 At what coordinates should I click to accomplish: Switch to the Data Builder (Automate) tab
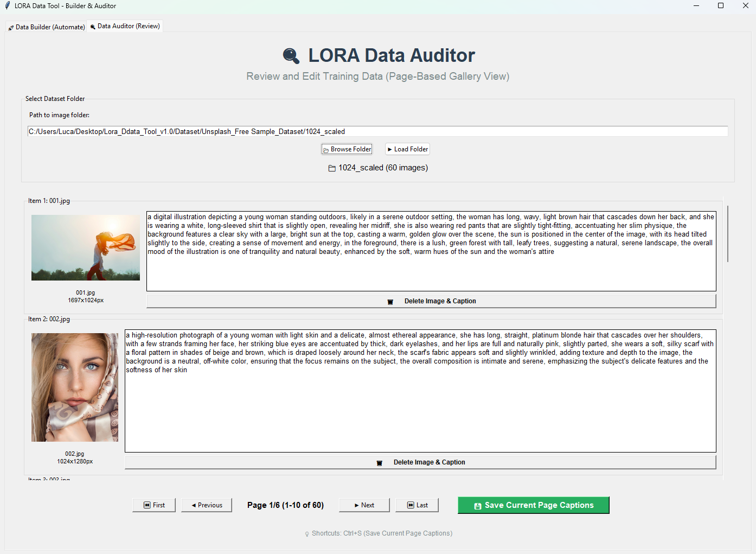[47, 27]
